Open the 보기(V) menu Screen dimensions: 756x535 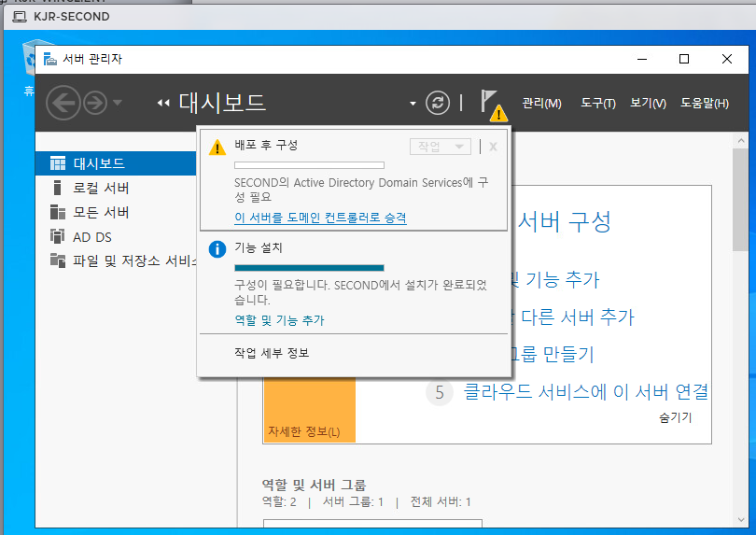click(648, 104)
